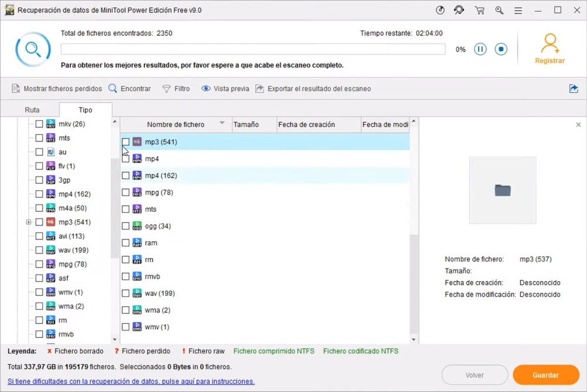Viewport: 587px width, 392px height.
Task: Check the unlabeled mp4 checkbox in file list
Action: click(126, 159)
